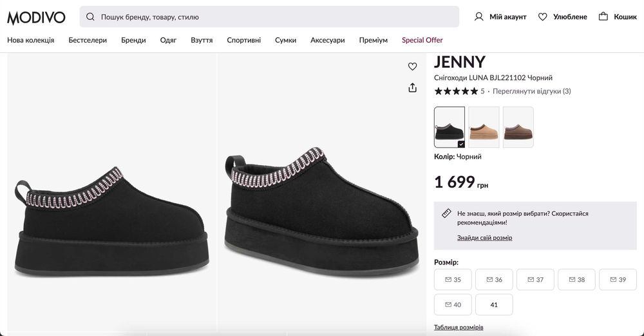Open the account profile icon

(478, 17)
